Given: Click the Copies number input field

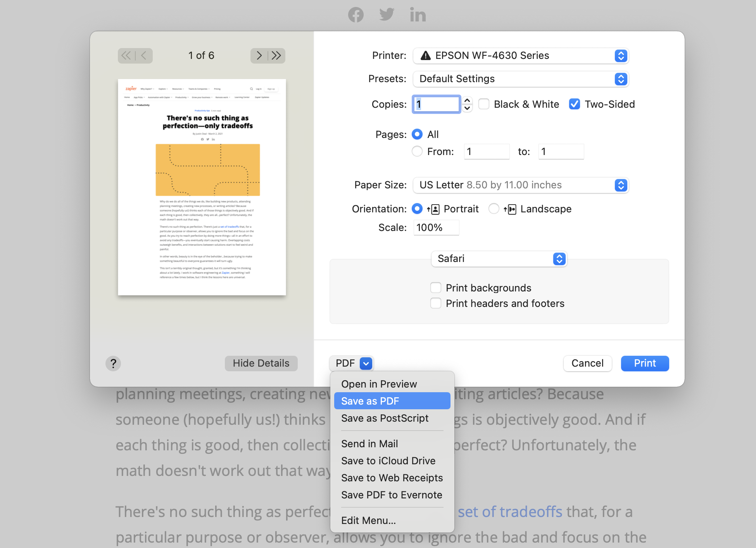Looking at the screenshot, I should (437, 104).
